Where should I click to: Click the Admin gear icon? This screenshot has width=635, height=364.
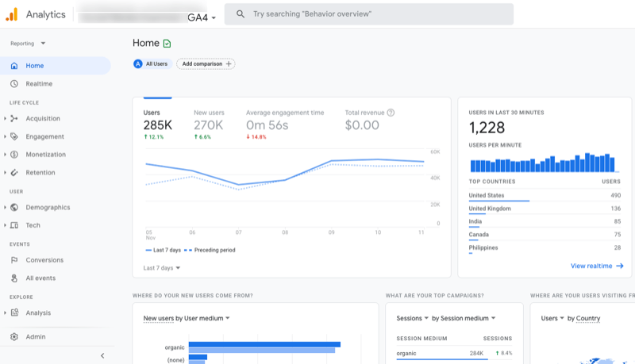14,336
